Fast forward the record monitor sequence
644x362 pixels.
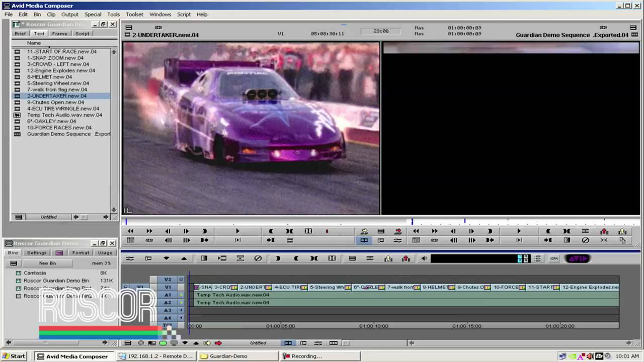(435, 231)
